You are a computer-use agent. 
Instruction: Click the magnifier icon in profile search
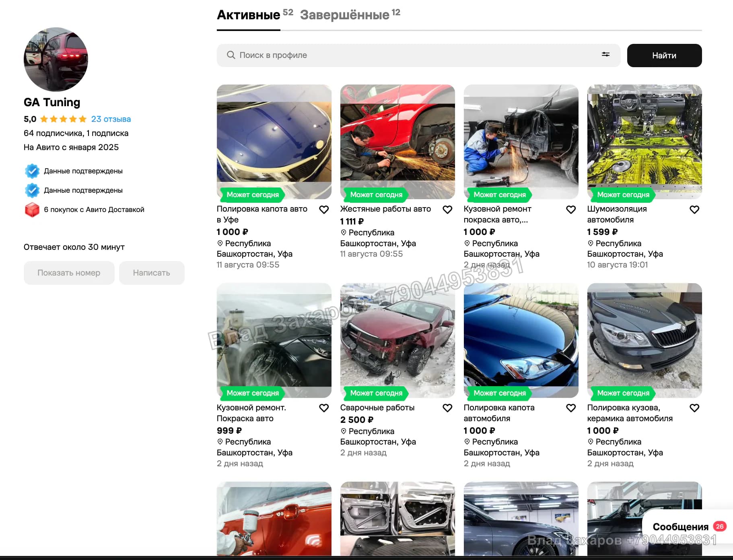click(x=231, y=55)
